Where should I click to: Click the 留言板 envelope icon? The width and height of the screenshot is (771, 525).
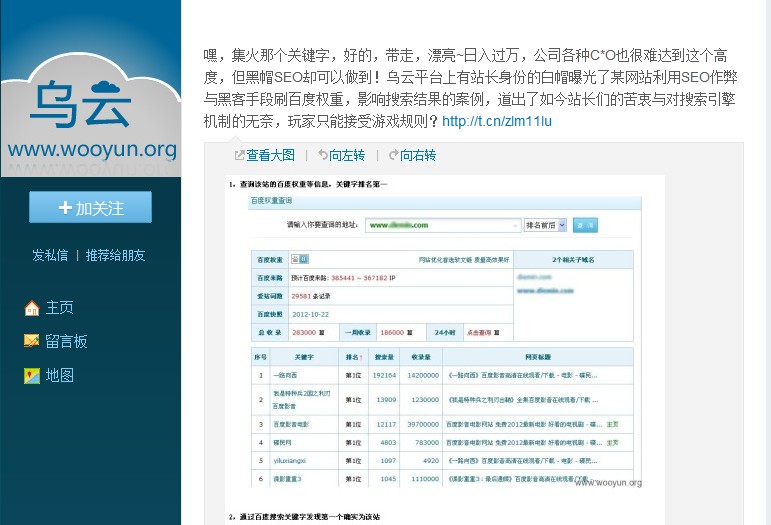(x=32, y=341)
